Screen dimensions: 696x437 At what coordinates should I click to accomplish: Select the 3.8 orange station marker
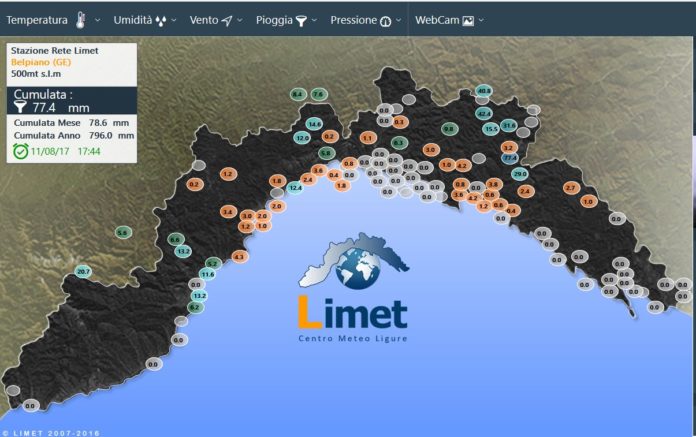(493, 184)
